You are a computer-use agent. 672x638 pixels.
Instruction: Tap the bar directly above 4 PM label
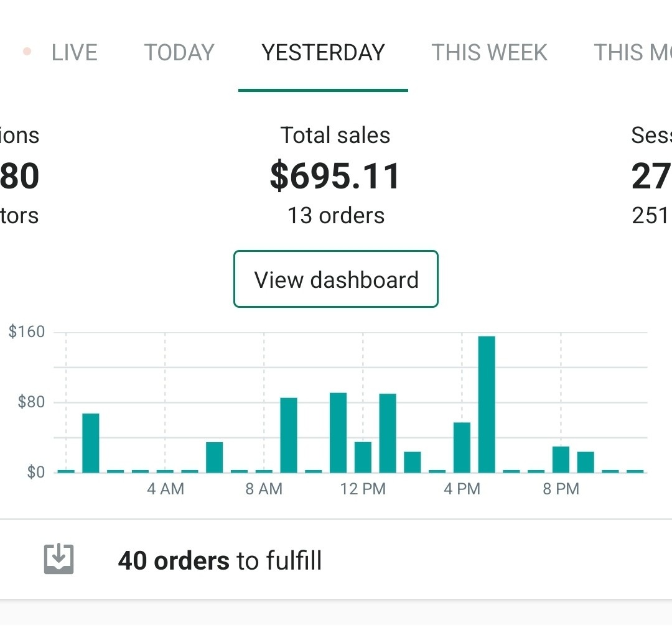(462, 447)
